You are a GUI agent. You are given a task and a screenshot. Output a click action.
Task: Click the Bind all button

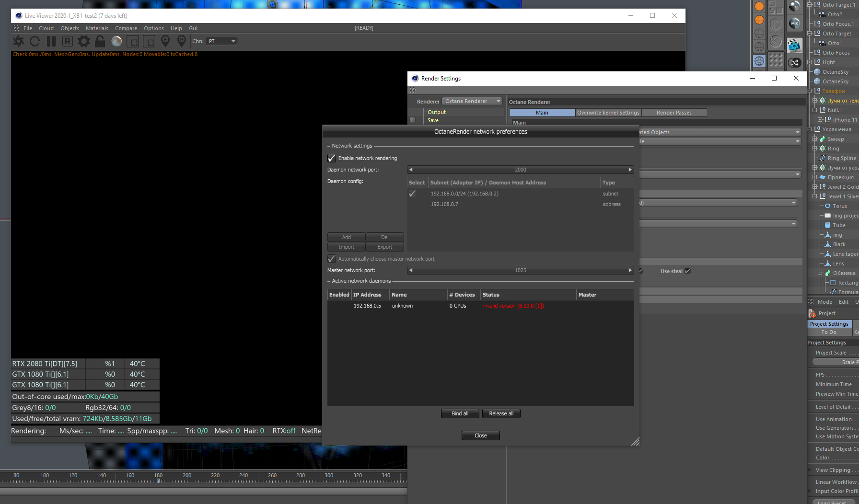pos(460,413)
